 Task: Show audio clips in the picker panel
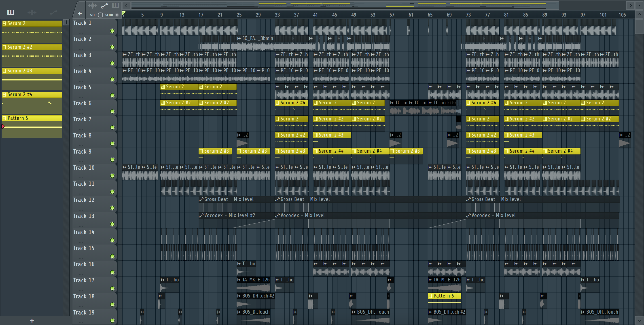32,12
